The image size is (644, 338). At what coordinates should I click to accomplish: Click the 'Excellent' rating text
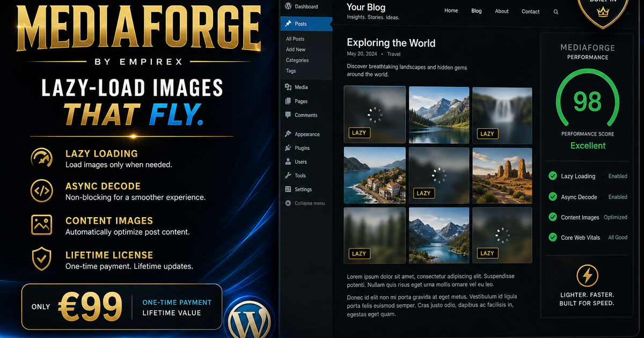click(x=588, y=146)
